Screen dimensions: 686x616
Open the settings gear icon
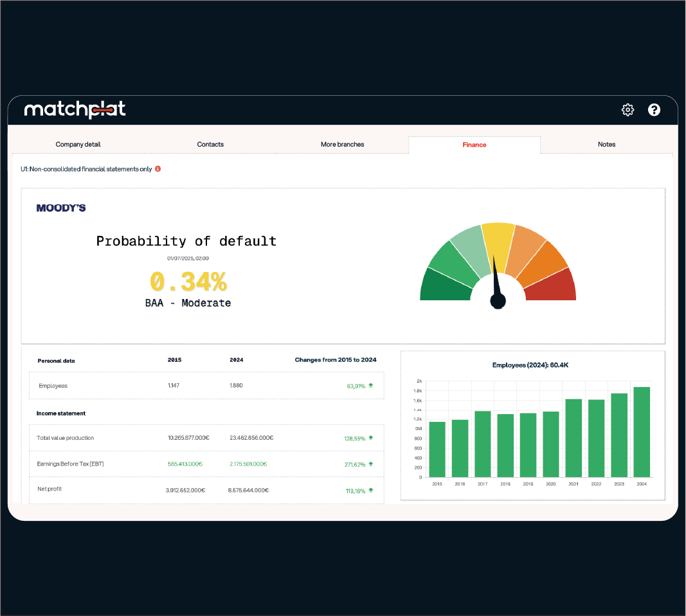point(627,110)
